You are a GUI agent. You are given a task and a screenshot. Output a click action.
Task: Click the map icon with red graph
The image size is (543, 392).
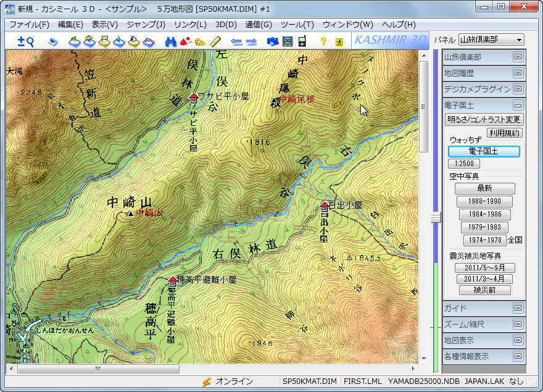click(149, 41)
